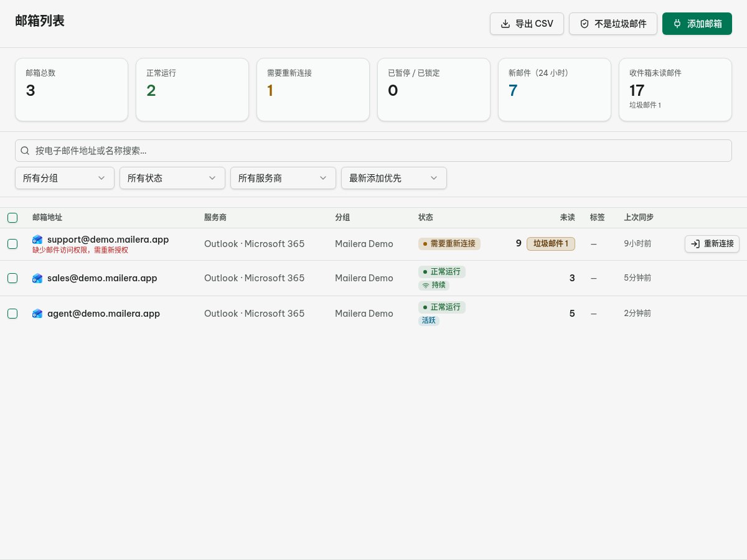Toggle the select-all checkbox in table header

pos(12,218)
